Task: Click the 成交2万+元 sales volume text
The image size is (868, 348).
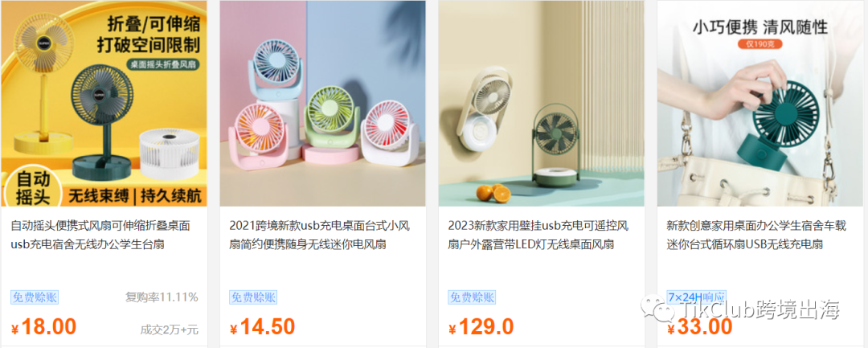Action: click(169, 330)
